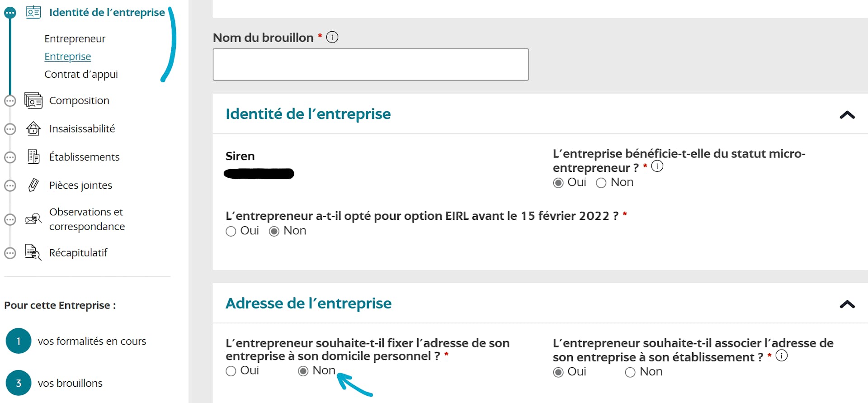Select Non for micro-entrepreneur status
This screenshot has width=868, height=403.
coord(601,183)
